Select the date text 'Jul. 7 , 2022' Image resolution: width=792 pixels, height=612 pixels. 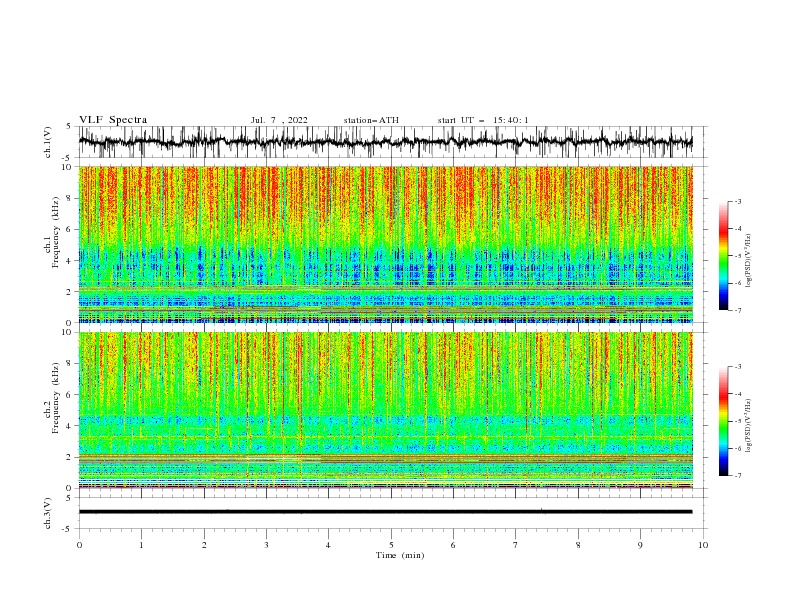click(279, 120)
